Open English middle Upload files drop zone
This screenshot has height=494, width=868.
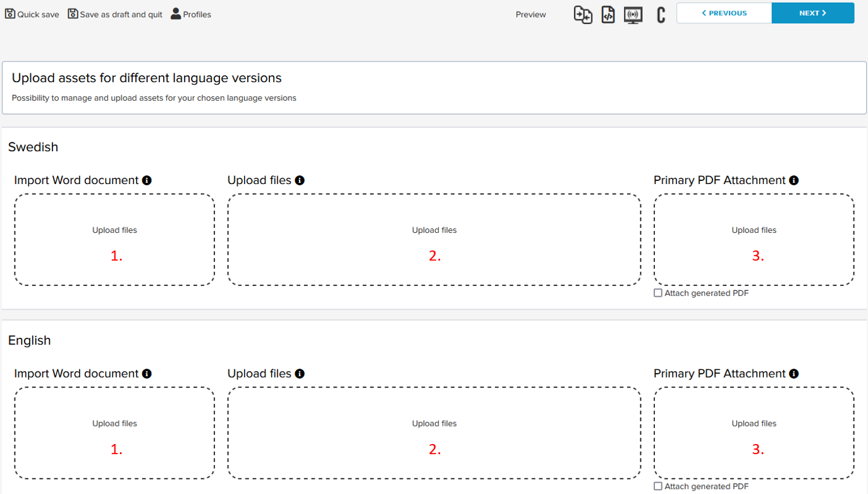(x=434, y=433)
